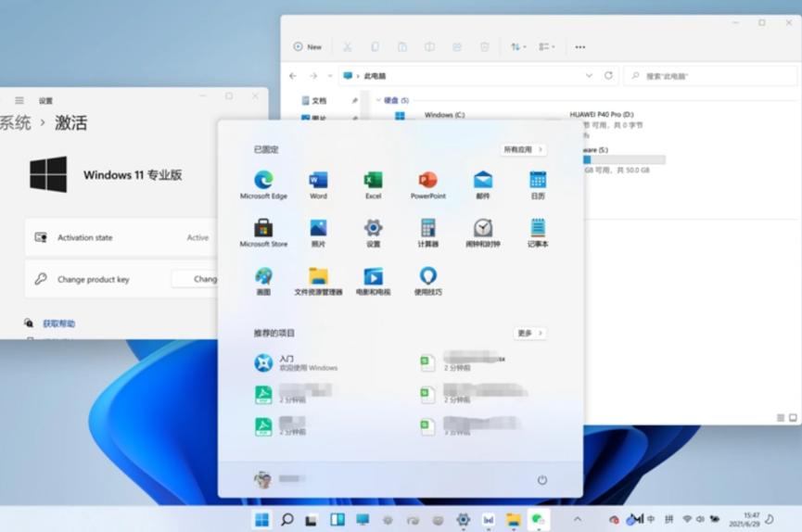Click 更多 More in recommended section
This screenshot has width=802, height=532.
click(x=530, y=333)
